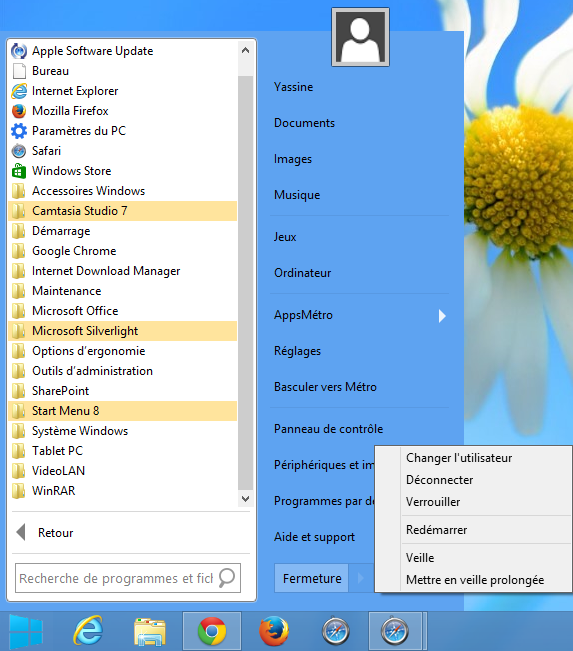Open Paramètres du PC gear icon
The width and height of the screenshot is (573, 651).
19,131
